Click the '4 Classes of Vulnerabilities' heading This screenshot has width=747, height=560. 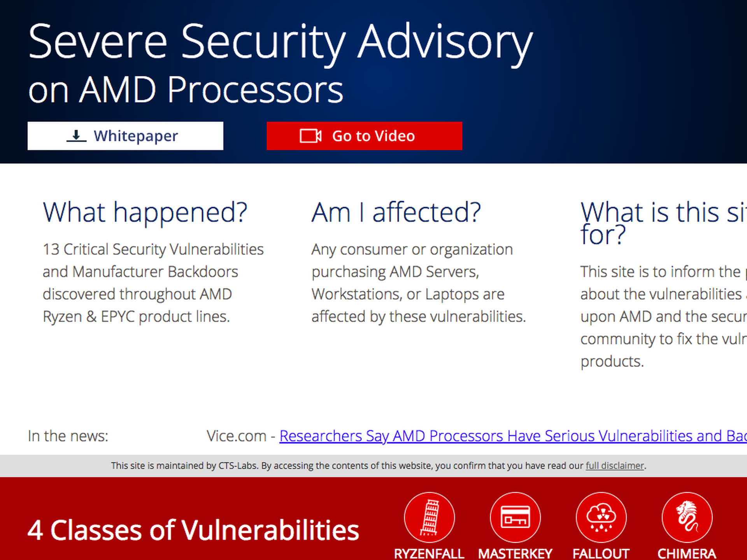(193, 530)
